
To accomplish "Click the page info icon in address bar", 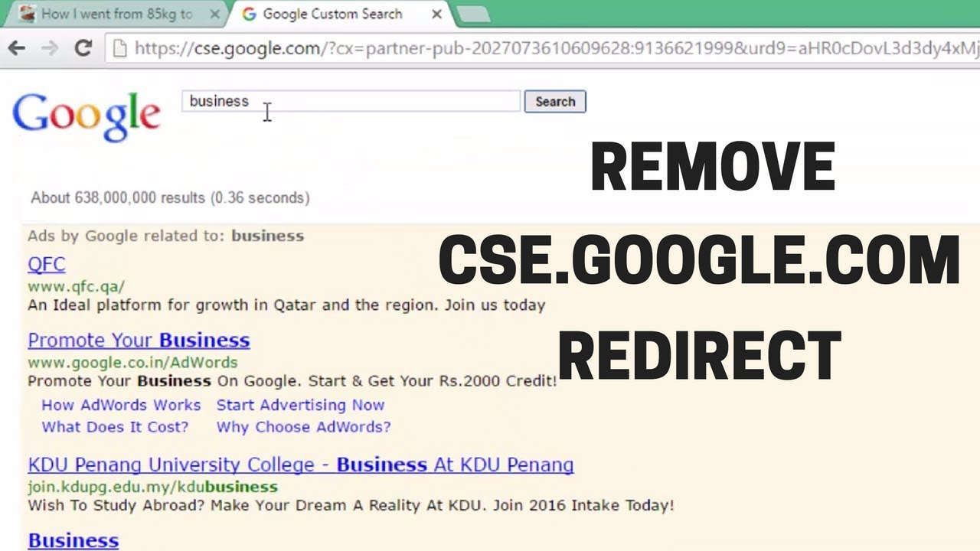I will pos(119,48).
